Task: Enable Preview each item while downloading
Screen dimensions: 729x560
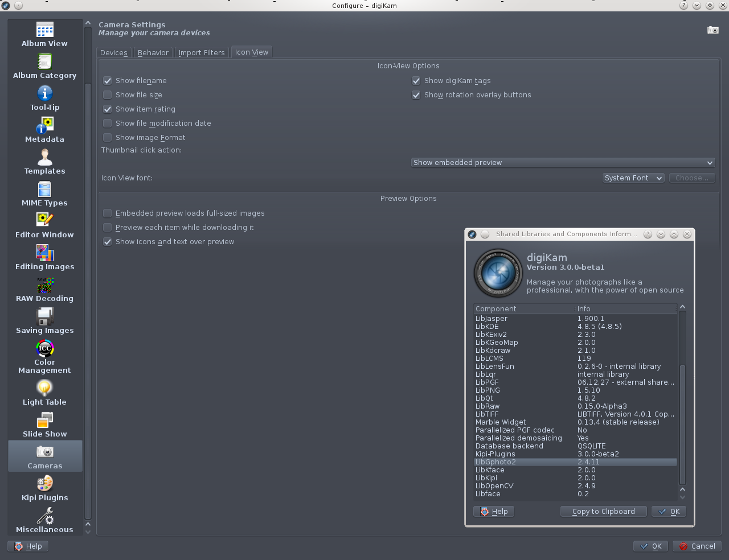Action: click(x=107, y=227)
